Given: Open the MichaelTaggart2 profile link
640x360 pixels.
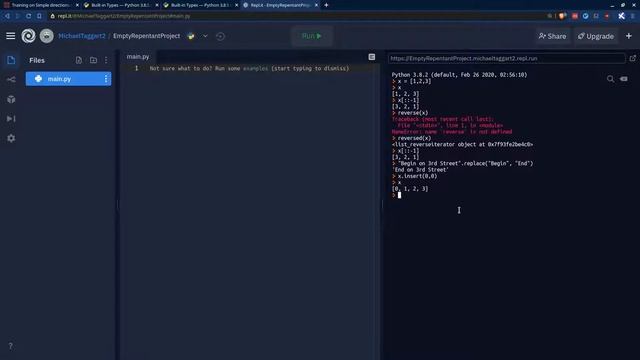Looking at the screenshot, I should [x=82, y=36].
